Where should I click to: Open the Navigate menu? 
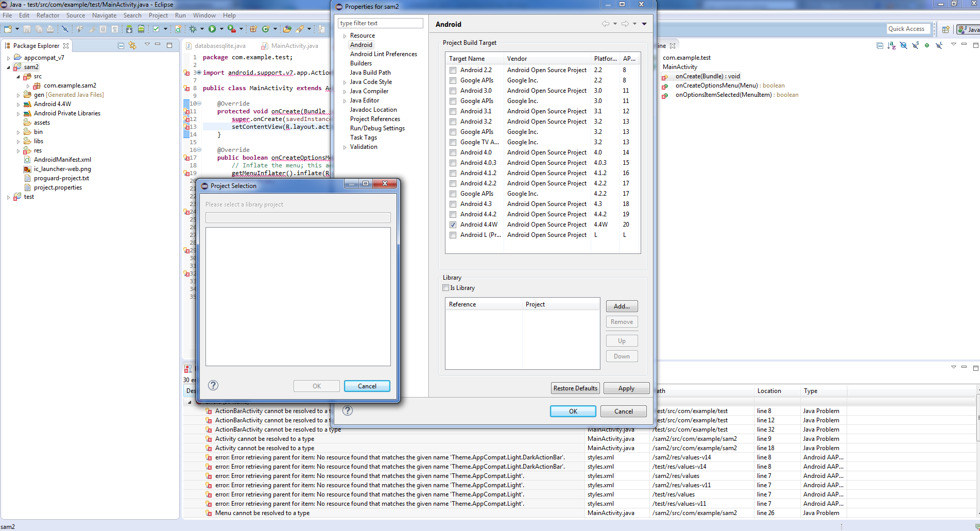point(104,15)
